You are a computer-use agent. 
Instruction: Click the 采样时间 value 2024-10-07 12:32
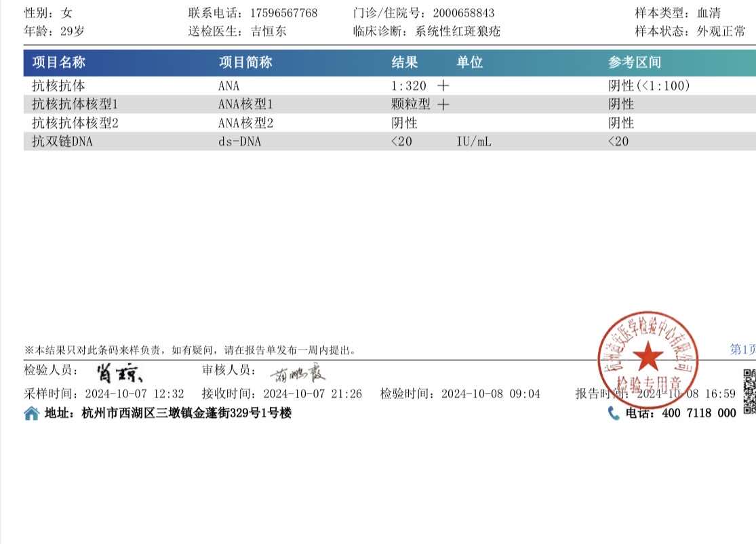134,394
